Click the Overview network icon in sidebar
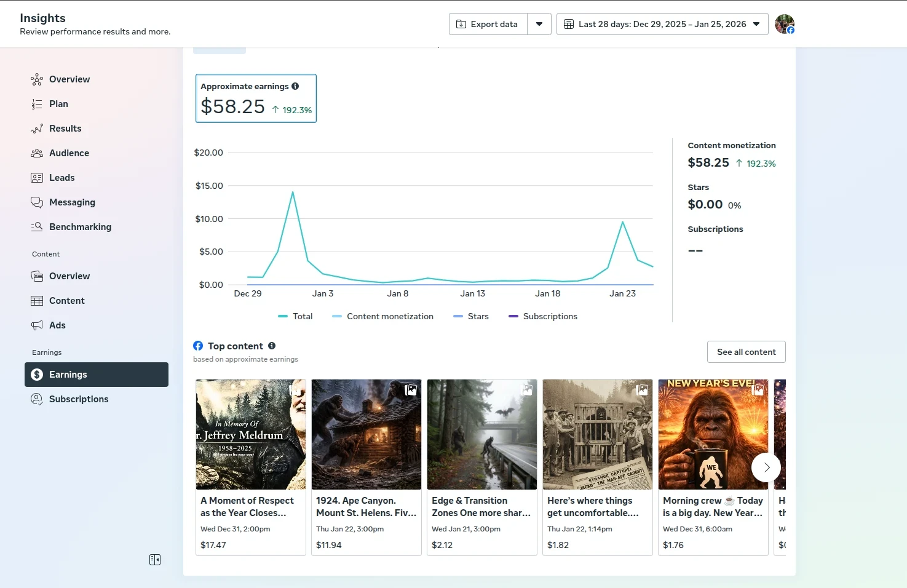This screenshot has width=907, height=588. [x=37, y=79]
